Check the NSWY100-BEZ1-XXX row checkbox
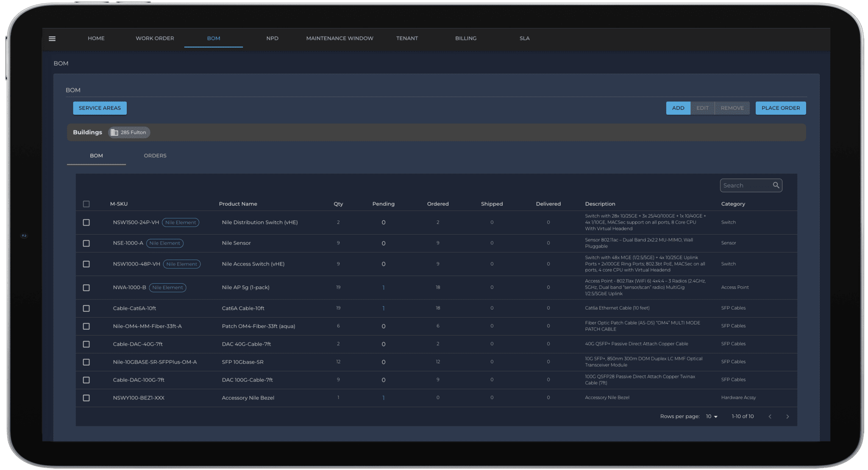868x470 pixels. click(x=86, y=398)
